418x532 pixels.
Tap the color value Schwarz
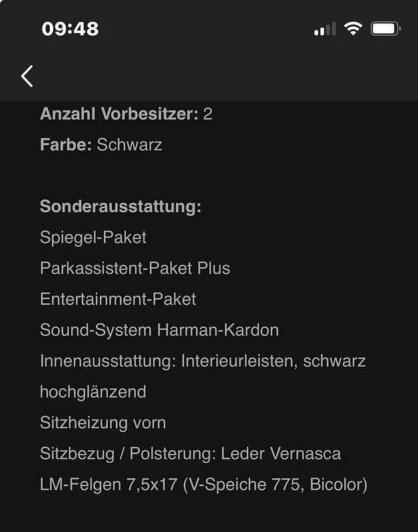click(x=129, y=145)
